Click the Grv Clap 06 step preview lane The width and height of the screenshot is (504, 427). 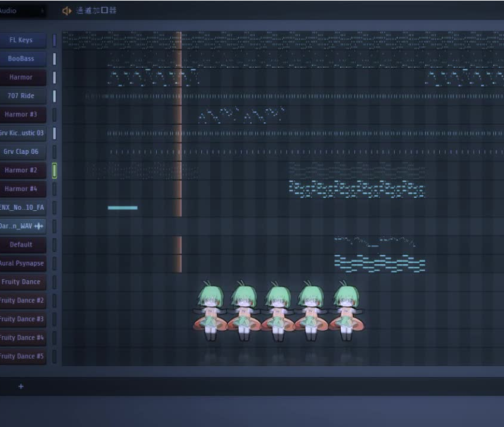[283, 152]
